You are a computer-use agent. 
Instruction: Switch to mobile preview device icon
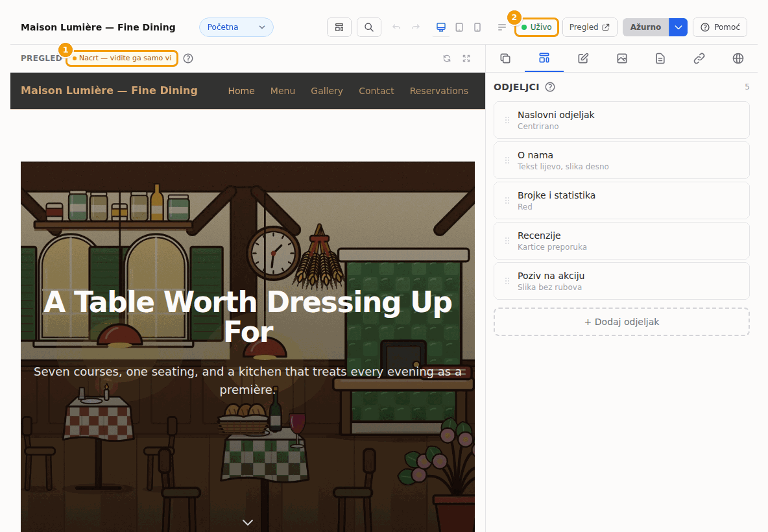click(x=477, y=27)
